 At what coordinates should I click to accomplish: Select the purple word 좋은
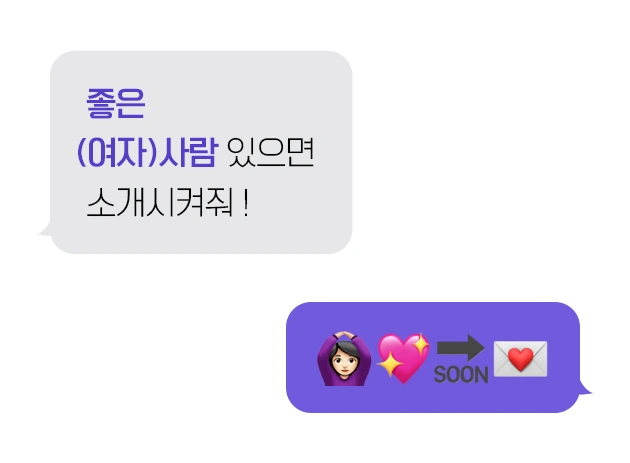pos(116,103)
